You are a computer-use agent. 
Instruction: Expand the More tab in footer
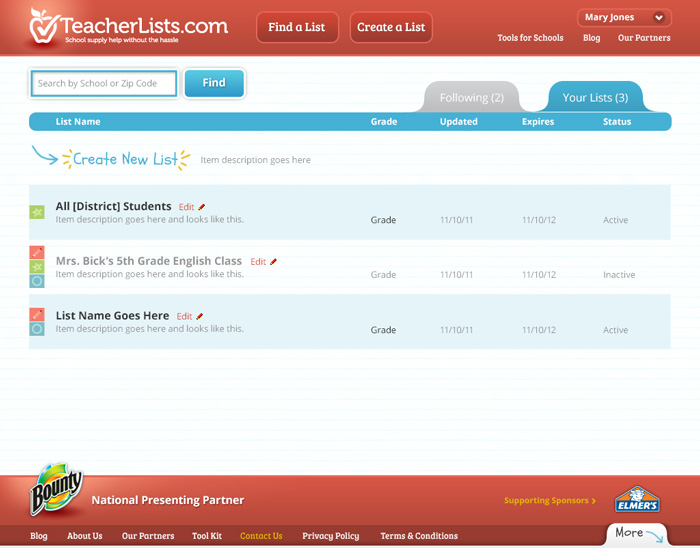636,534
